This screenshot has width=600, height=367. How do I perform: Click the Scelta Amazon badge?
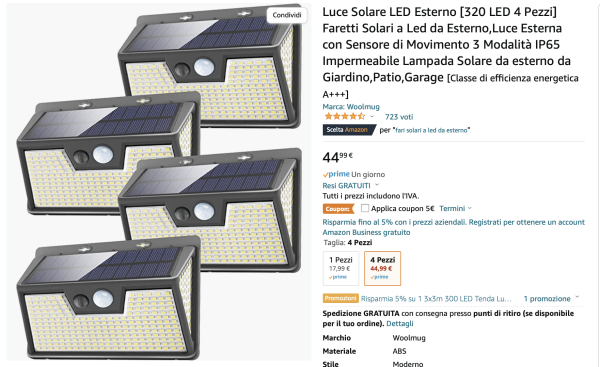click(x=349, y=130)
